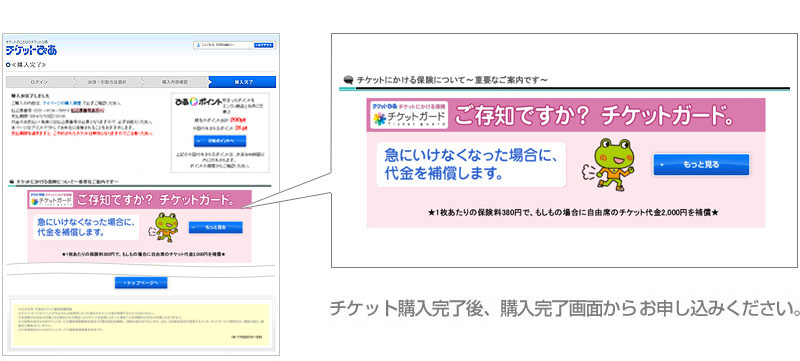800x361 pixels.
Task: Select the 購入内容確認 step
Action: click(x=175, y=82)
